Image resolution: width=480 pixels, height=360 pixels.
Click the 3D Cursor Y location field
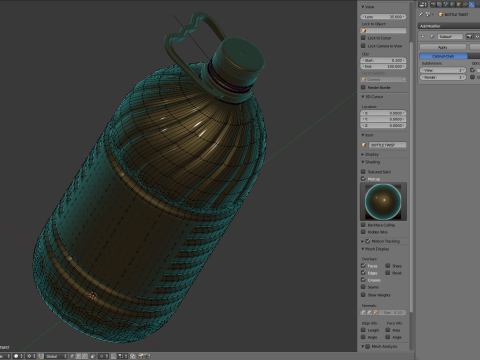click(383, 119)
